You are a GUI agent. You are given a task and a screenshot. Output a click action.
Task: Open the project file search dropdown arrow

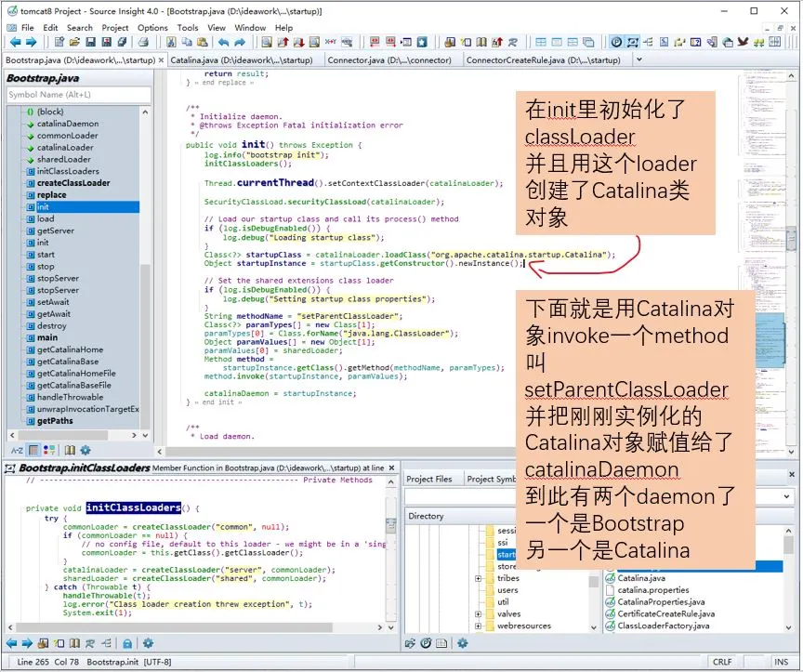[x=786, y=496]
